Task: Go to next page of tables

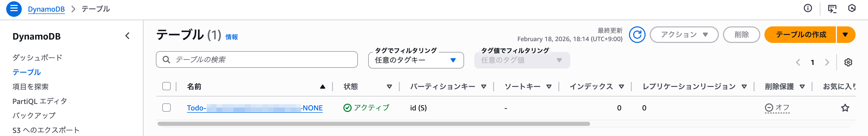Action: tap(827, 62)
